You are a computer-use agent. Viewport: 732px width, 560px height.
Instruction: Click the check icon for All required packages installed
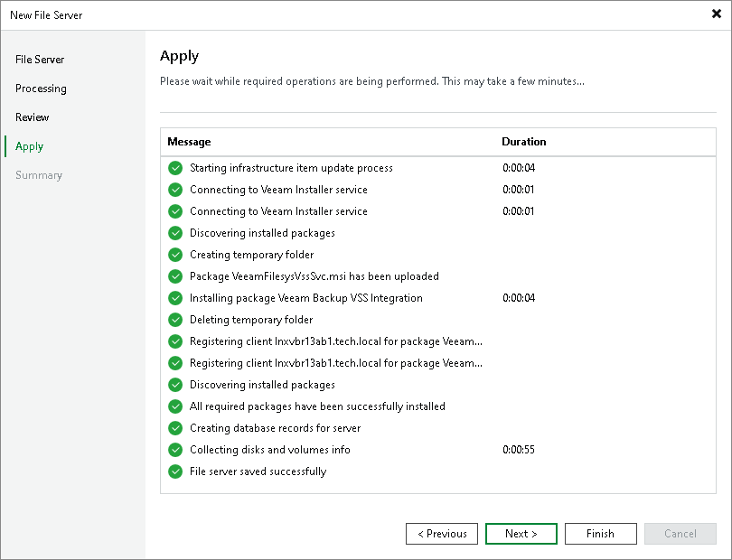pos(175,406)
